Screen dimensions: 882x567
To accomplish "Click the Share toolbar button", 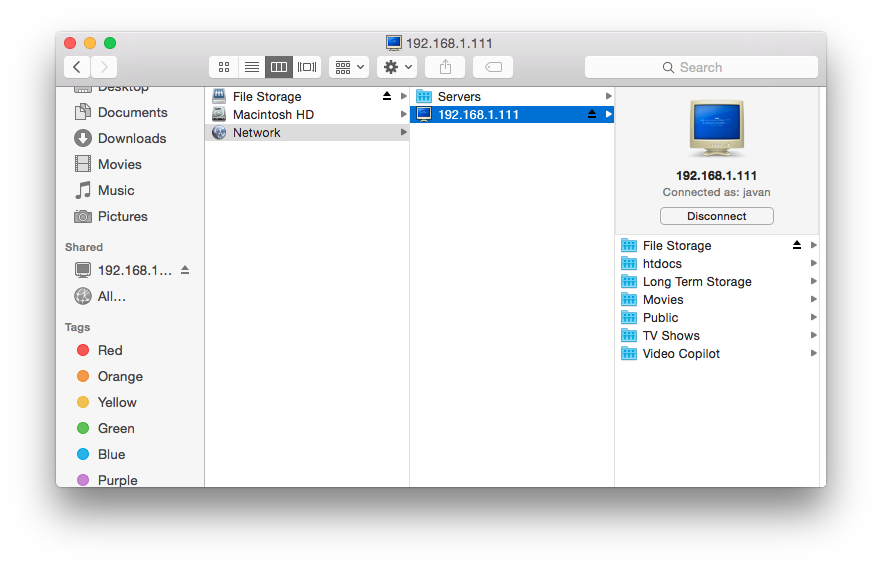I will pyautogui.click(x=445, y=68).
